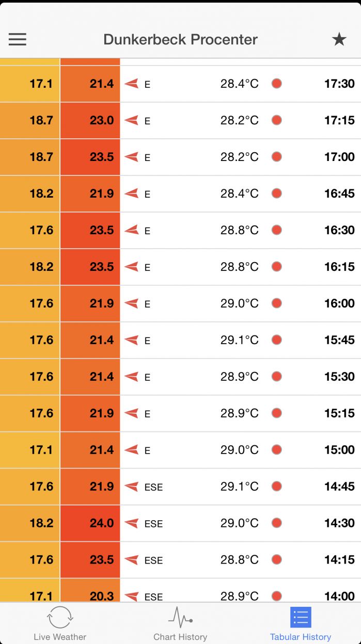
Task: Click the Chart History pulse icon
Action: [180, 617]
